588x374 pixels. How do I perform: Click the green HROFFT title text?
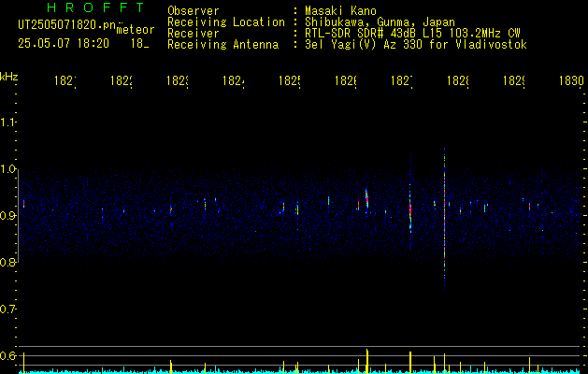click(95, 7)
